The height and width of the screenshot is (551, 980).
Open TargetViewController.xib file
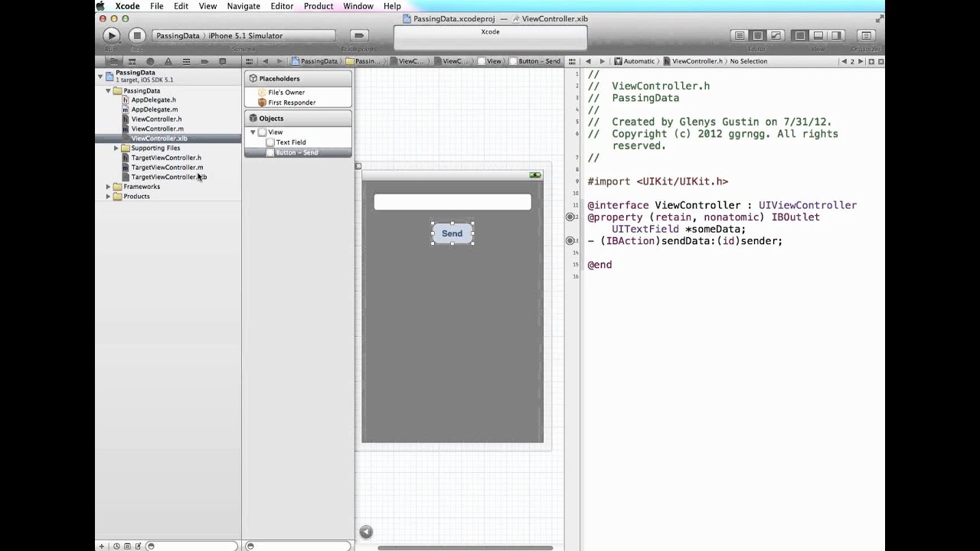(x=168, y=177)
